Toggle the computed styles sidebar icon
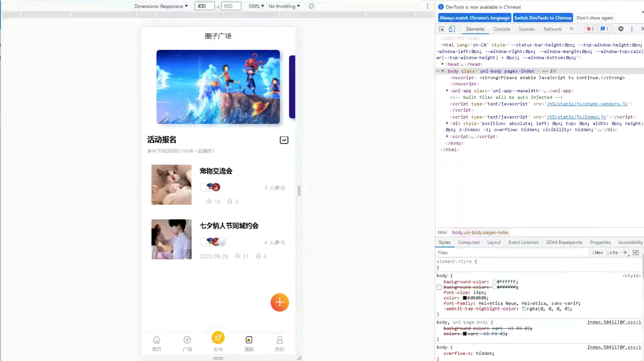The image size is (644, 361). [x=635, y=253]
